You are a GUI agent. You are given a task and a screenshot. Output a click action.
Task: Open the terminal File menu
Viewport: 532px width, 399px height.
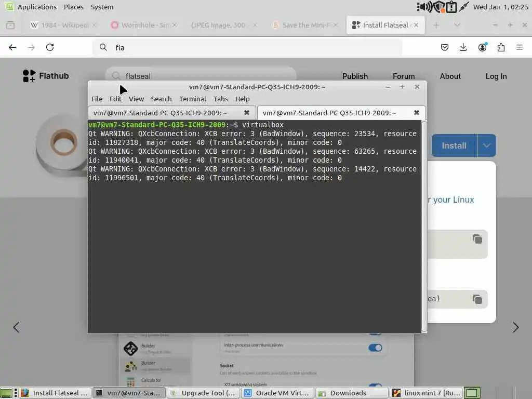click(97, 99)
